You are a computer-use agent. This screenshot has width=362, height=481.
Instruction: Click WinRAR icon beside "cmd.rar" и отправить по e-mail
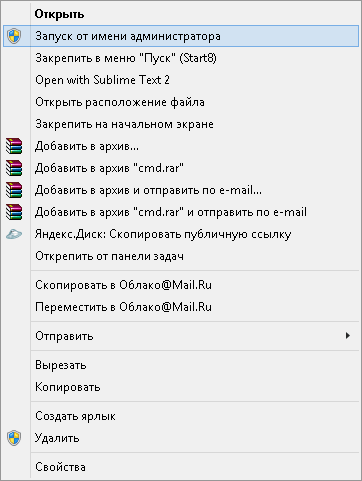[x=14, y=212]
